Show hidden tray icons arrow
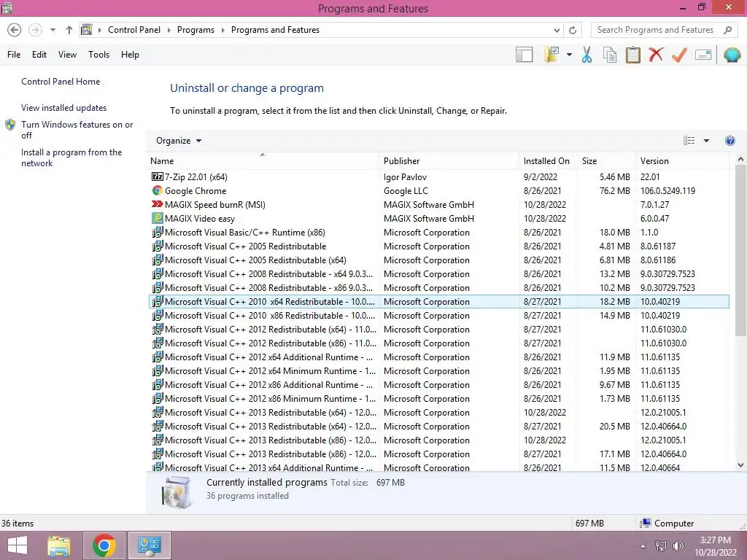Image resolution: width=747 pixels, height=560 pixels. click(x=643, y=546)
